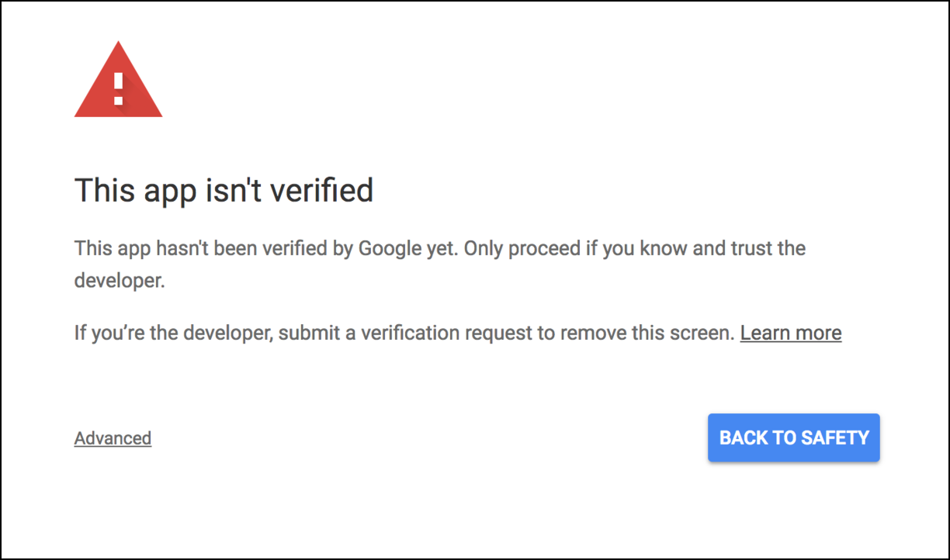Expand the Advanced options at the bottom left
950x560 pixels.
113,438
